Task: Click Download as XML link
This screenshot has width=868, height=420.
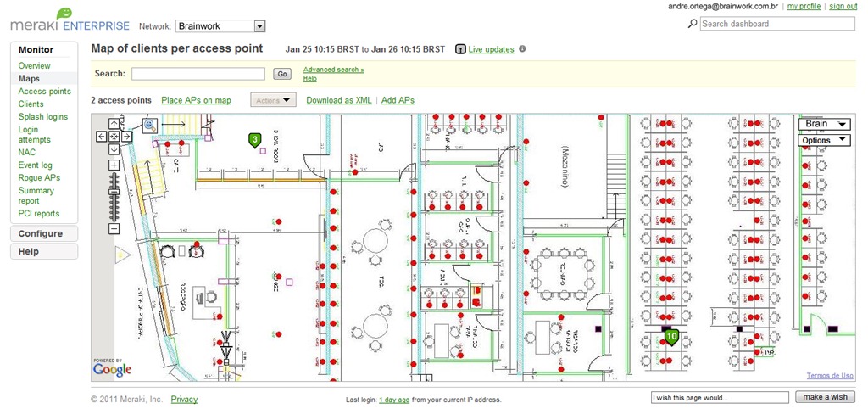Action: pos(339,100)
